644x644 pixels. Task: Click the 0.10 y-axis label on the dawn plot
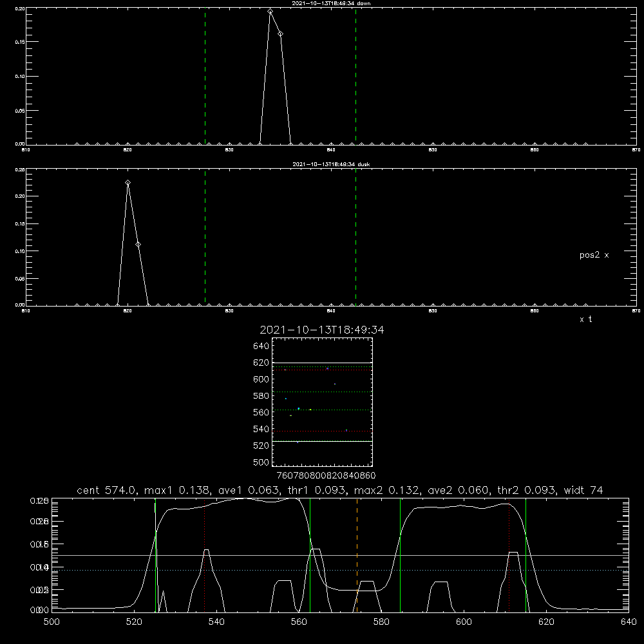[x=19, y=77]
